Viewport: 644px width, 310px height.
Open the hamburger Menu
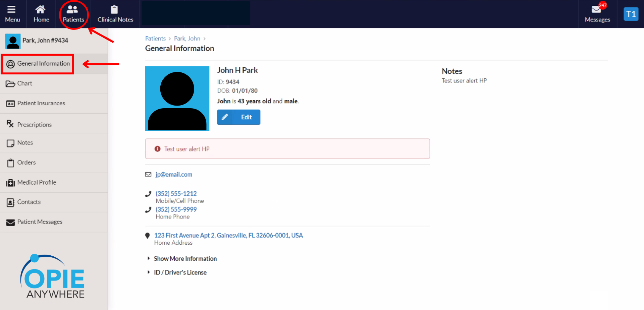12,13
